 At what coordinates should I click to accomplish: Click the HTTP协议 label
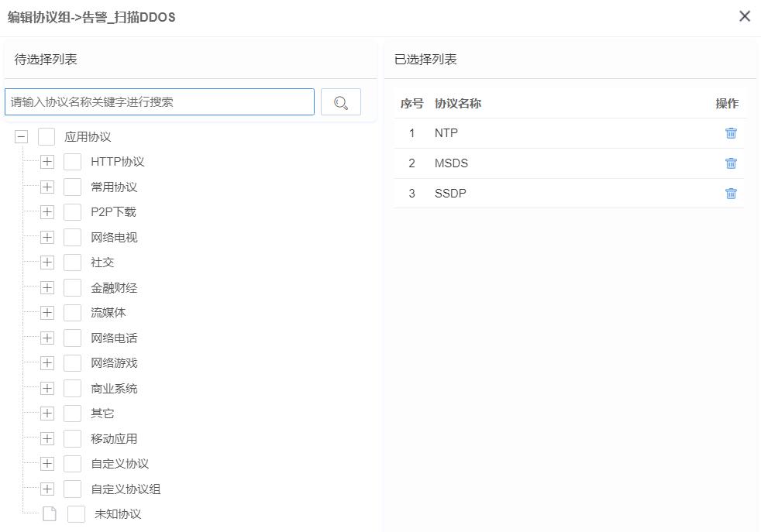[x=118, y=162]
